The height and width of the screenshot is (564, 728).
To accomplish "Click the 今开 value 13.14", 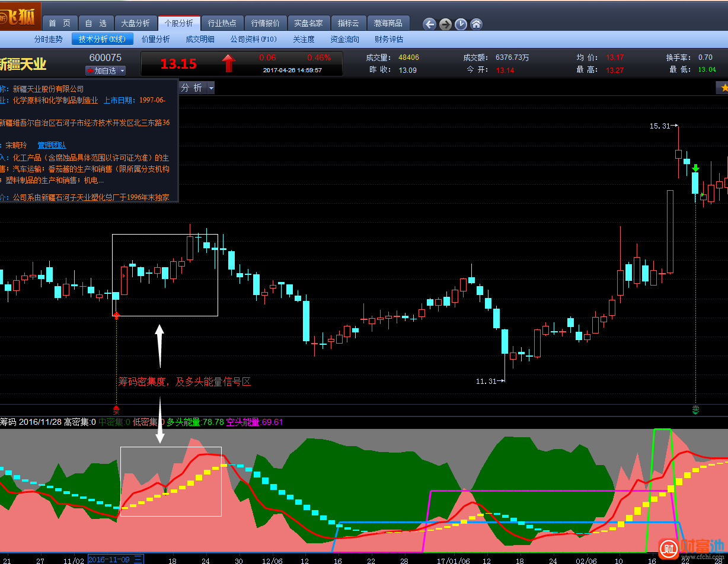I will (505, 70).
